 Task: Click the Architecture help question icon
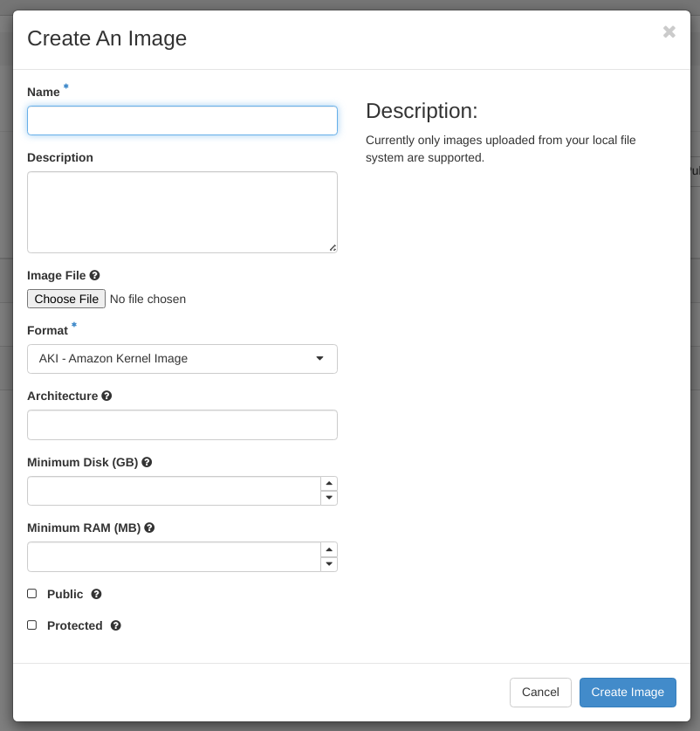click(106, 396)
